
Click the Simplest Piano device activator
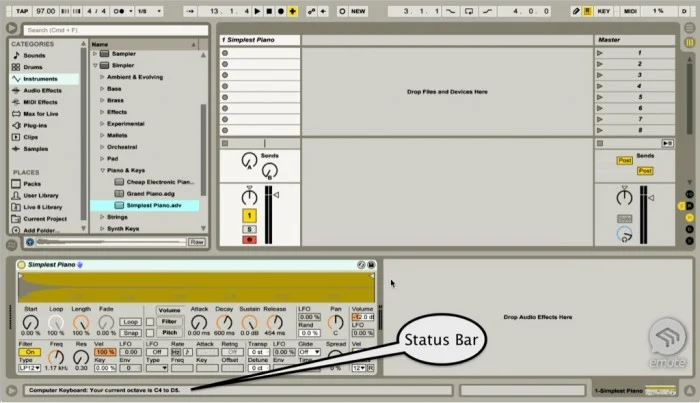[x=21, y=265]
